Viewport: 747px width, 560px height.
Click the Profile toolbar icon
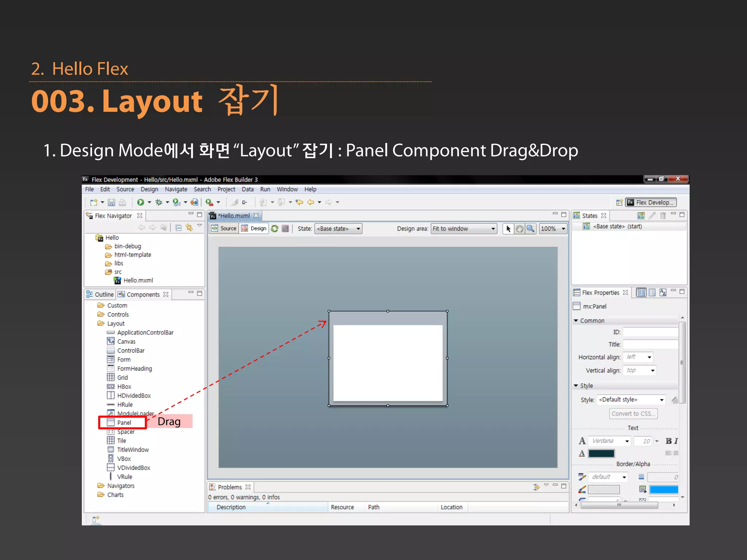(x=177, y=202)
